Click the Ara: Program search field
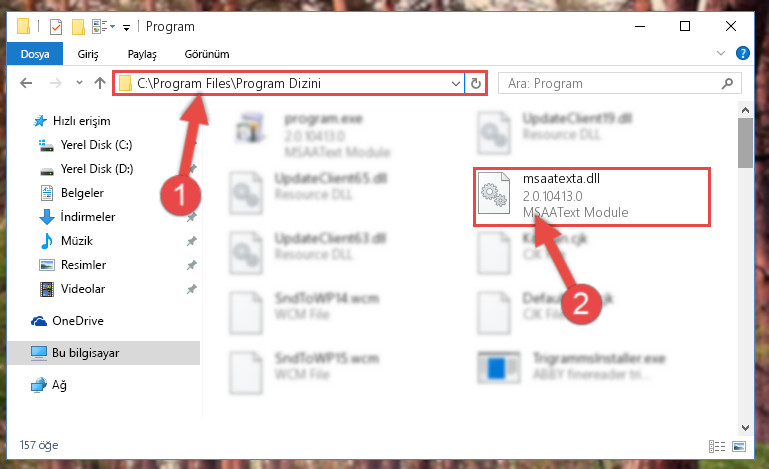This screenshot has height=469, width=769. click(611, 83)
